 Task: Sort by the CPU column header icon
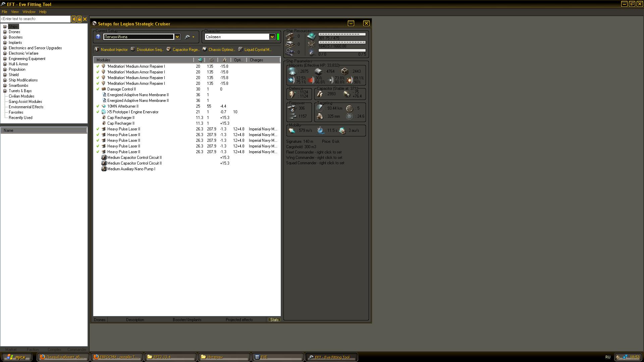200,60
